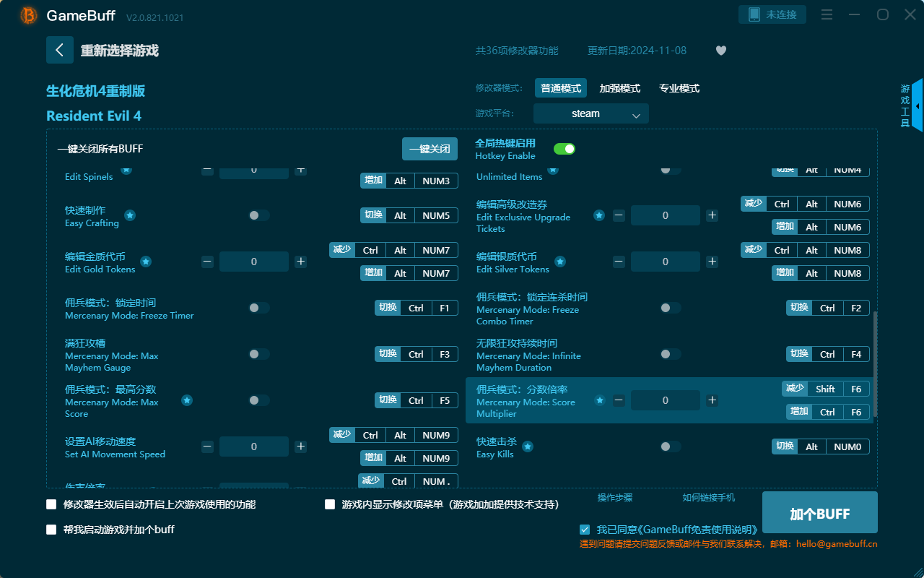This screenshot has height=578, width=924.
Task: Turn on the Easy Crafting toggle
Action: tap(256, 215)
